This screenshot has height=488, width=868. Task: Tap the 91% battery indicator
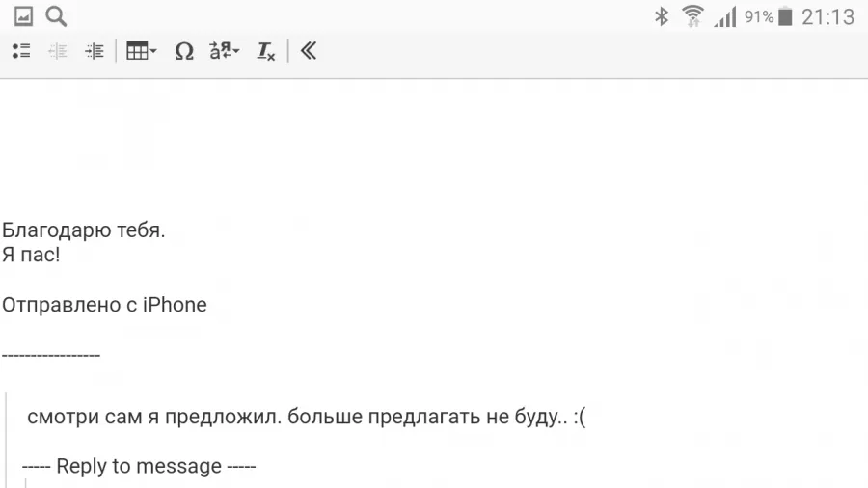coord(769,16)
